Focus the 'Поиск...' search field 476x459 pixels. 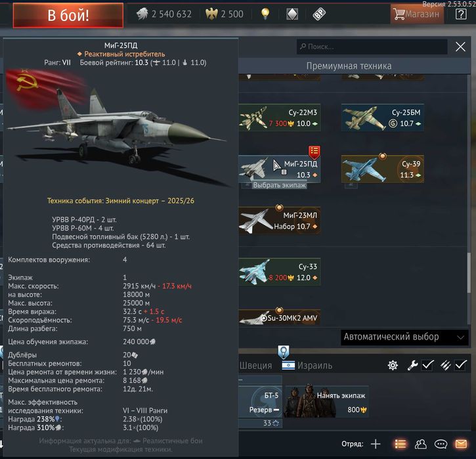pyautogui.click(x=372, y=47)
